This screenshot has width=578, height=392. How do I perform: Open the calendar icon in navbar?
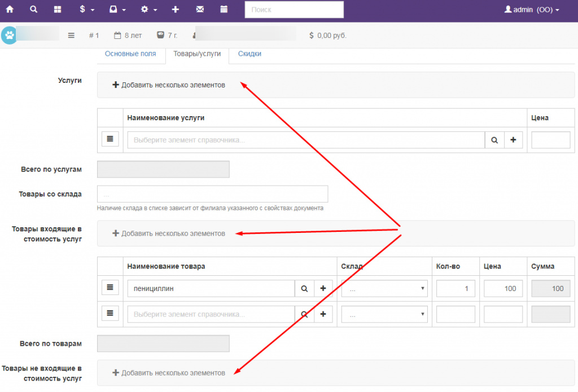pyautogui.click(x=224, y=9)
